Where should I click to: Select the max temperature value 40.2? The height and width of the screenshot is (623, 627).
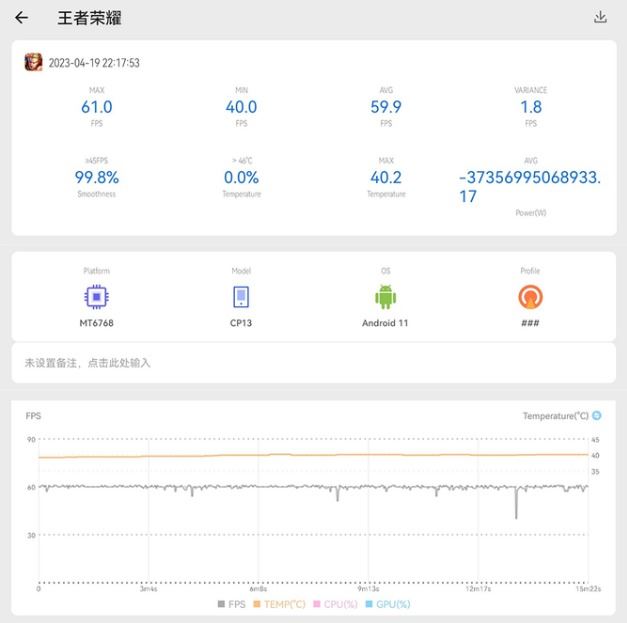[386, 177]
